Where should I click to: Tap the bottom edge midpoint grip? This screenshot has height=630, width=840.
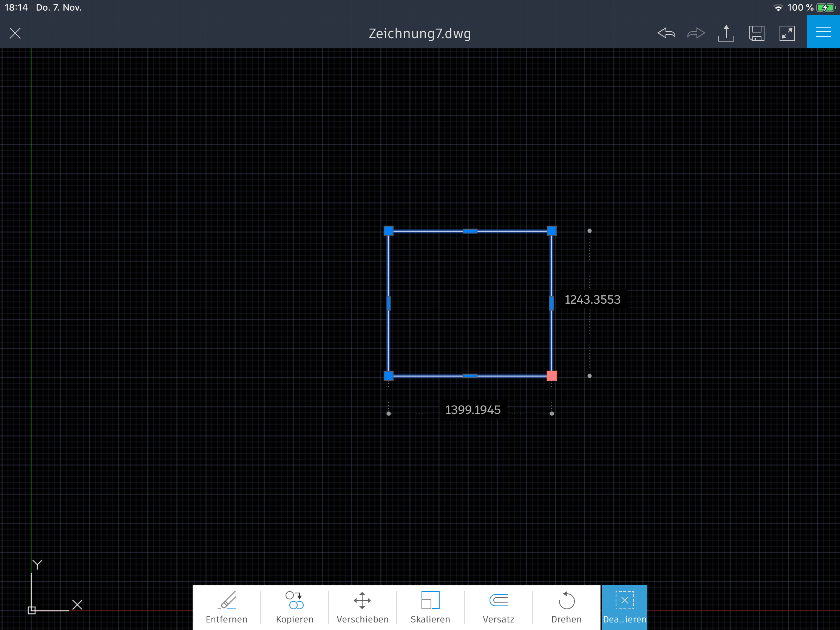point(470,375)
